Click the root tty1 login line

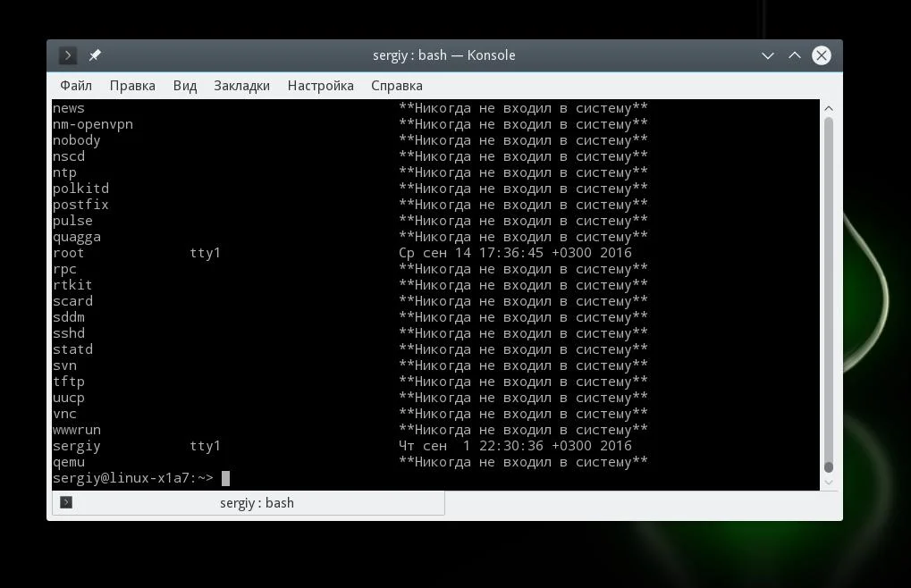342,253
